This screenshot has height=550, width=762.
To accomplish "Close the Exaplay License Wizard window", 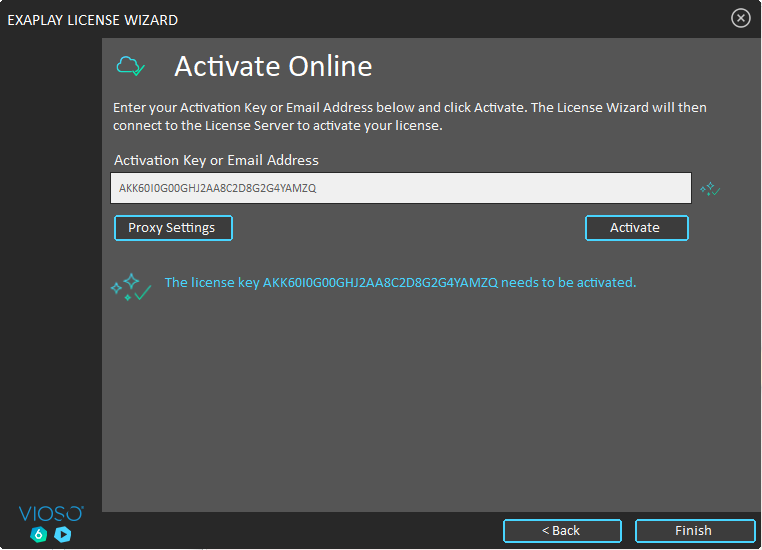I will coord(740,18).
